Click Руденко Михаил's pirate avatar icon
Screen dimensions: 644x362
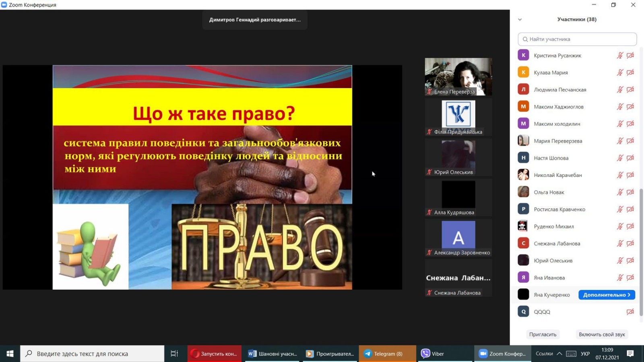pos(523,226)
